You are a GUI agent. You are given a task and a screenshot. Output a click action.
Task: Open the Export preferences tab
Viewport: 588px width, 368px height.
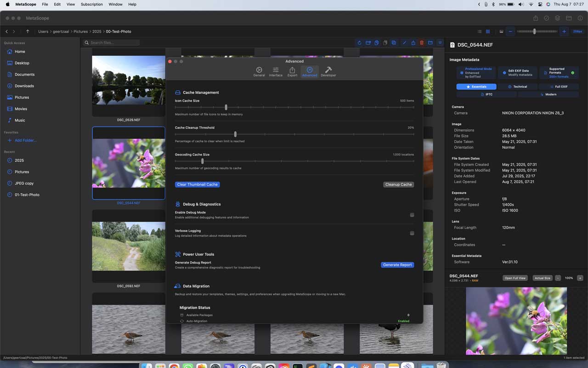[x=292, y=72]
